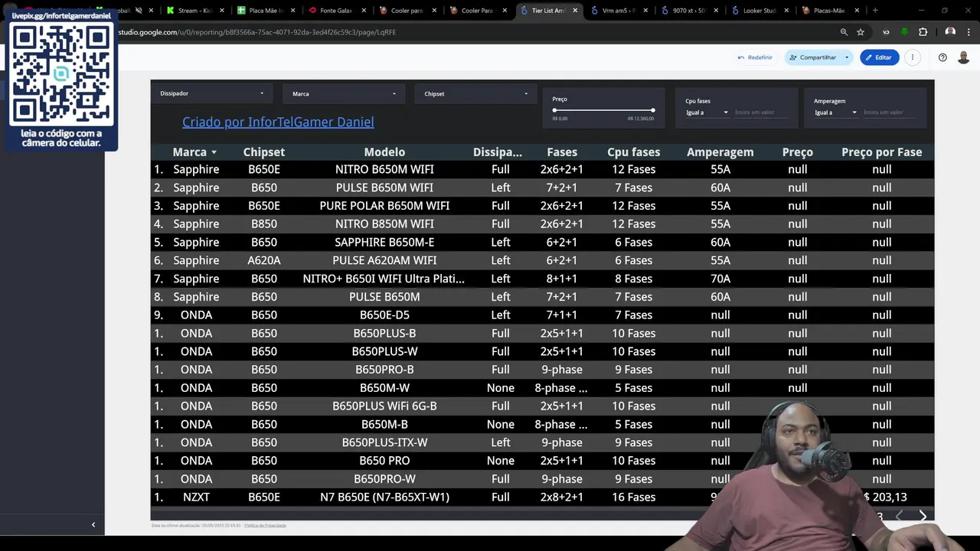Click the browser address bar URL
Screen dimensions: 980x551
[256, 32]
